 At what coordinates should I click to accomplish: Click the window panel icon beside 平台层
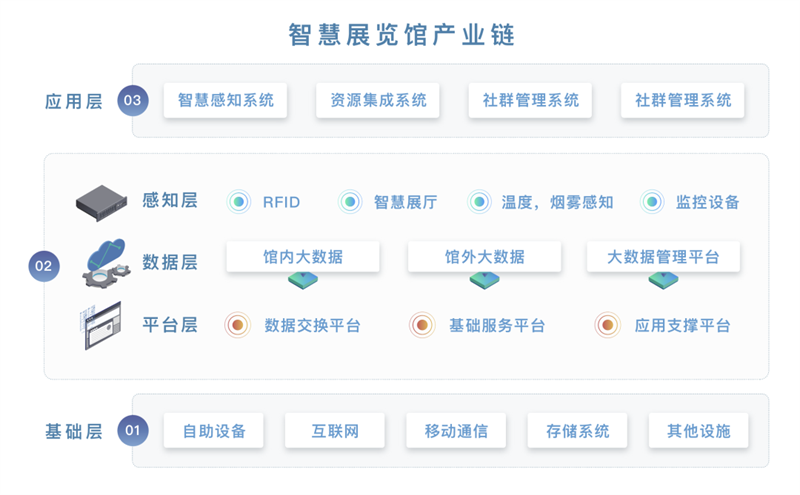102,324
